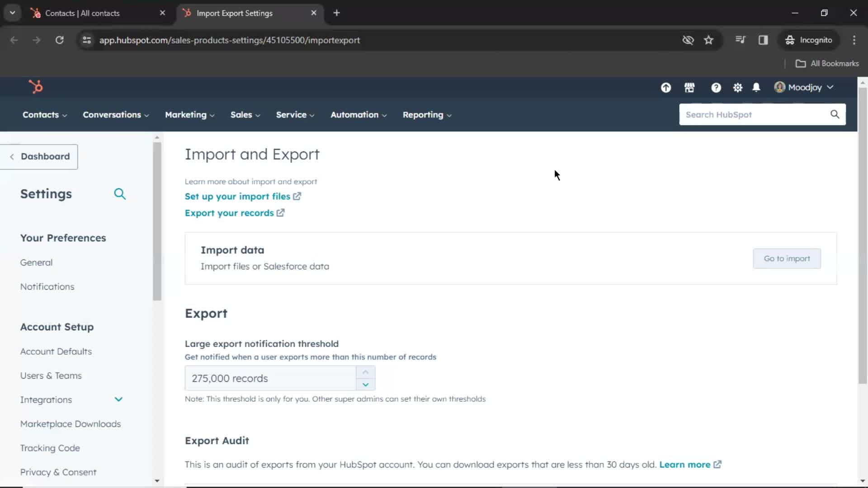Click the Dashboard back button

pos(39,156)
